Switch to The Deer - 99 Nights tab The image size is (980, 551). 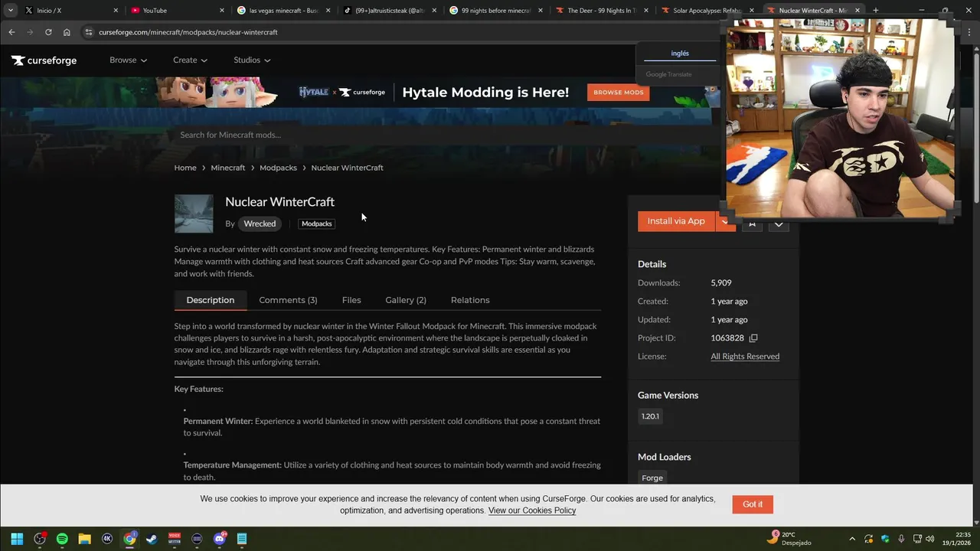[599, 11]
